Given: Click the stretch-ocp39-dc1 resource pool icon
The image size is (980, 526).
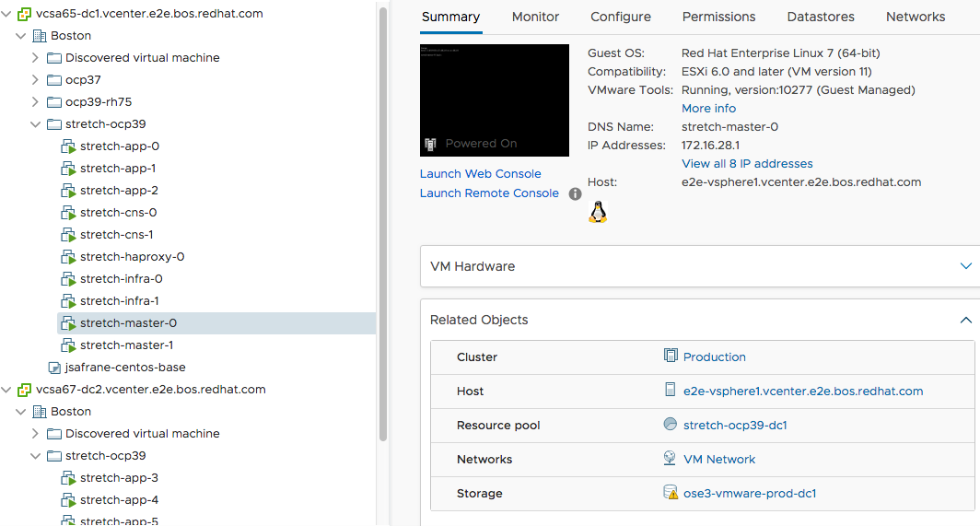Looking at the screenshot, I should 671,425.
